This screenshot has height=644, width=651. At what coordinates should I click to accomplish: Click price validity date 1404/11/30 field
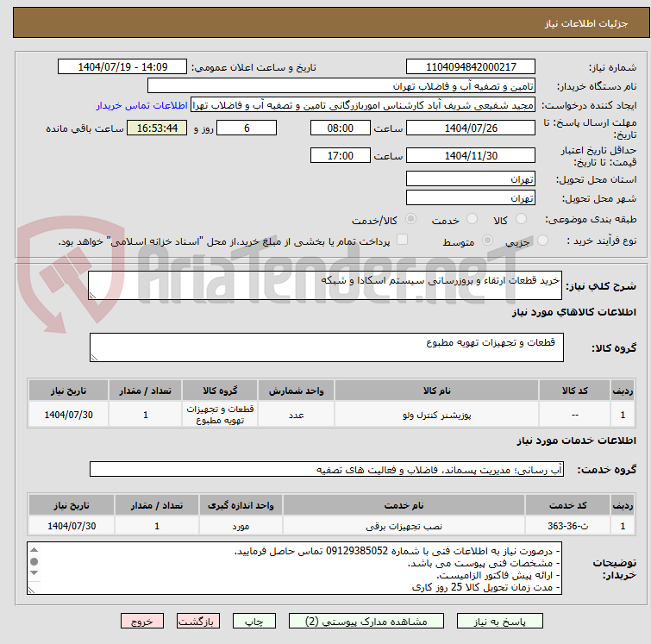coord(471,156)
